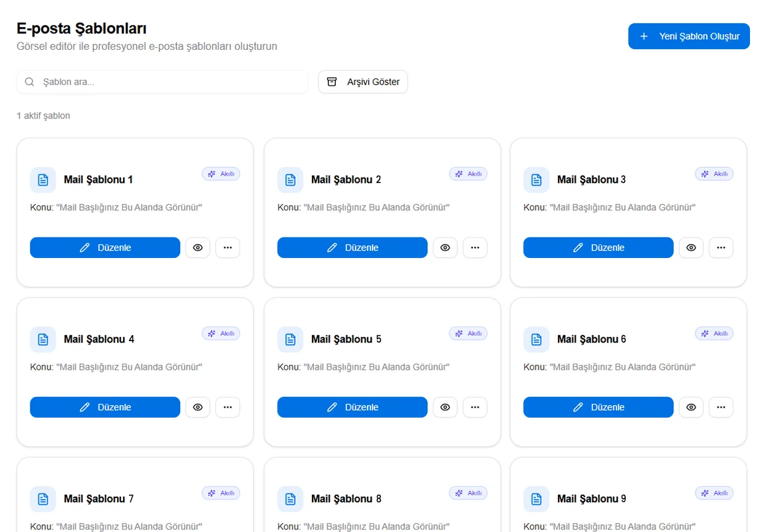758x532 pixels.
Task: Select the Mail Şablonu 8 card title
Action: 346,499
